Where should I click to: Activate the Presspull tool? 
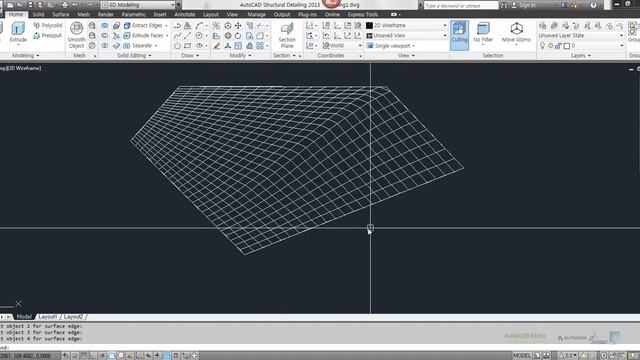[48, 36]
